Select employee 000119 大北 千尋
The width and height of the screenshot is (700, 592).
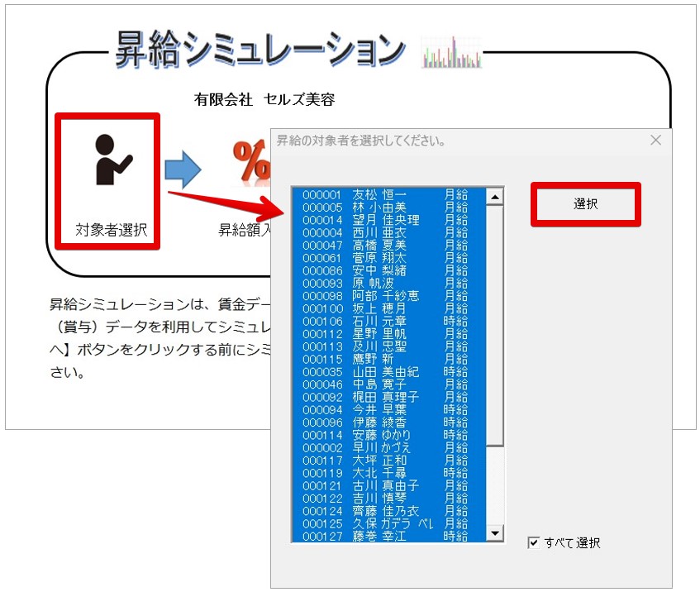388,473
